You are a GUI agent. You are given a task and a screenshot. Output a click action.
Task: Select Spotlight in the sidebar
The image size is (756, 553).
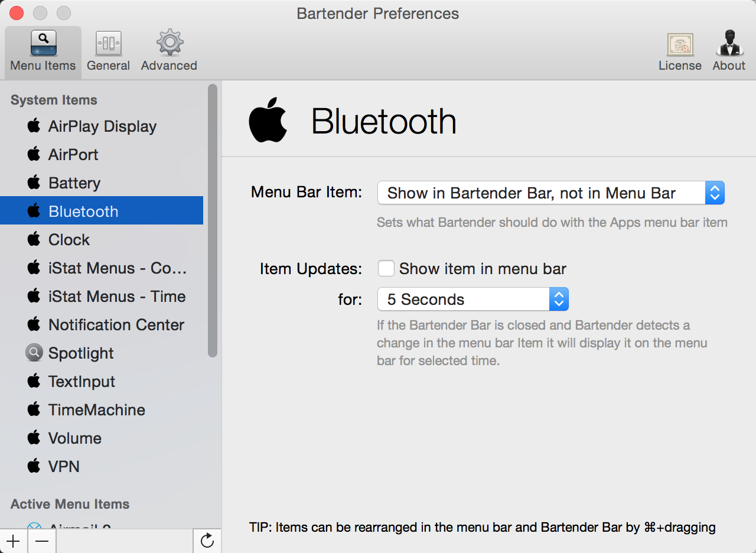[x=102, y=353]
